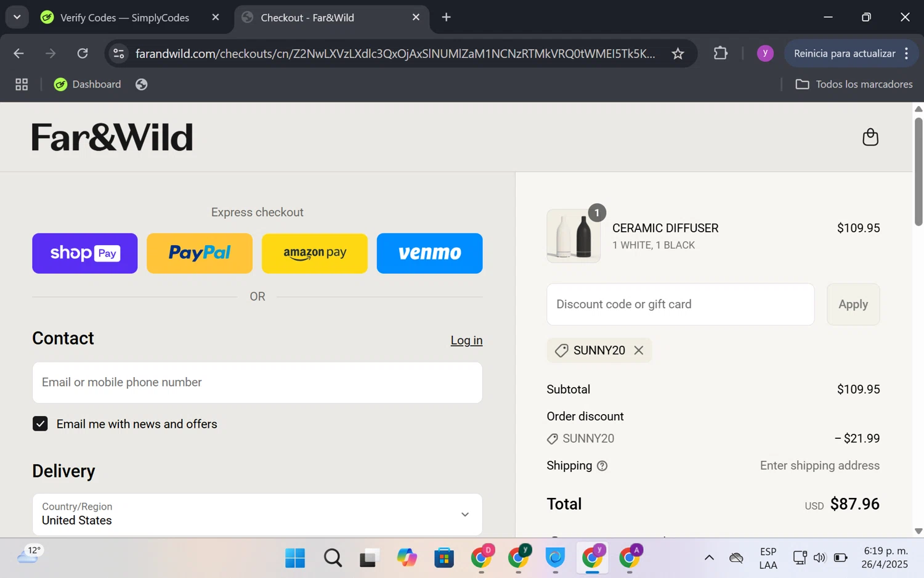Launch Copilot from the taskbar

[407, 558]
